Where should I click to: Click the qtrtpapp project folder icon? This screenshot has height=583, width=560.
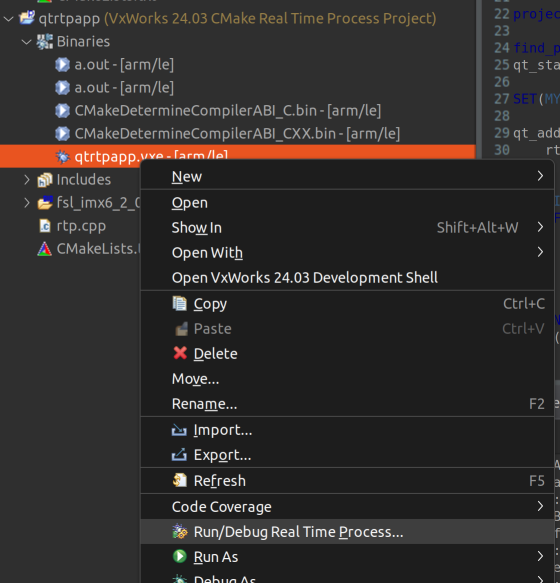point(27,17)
